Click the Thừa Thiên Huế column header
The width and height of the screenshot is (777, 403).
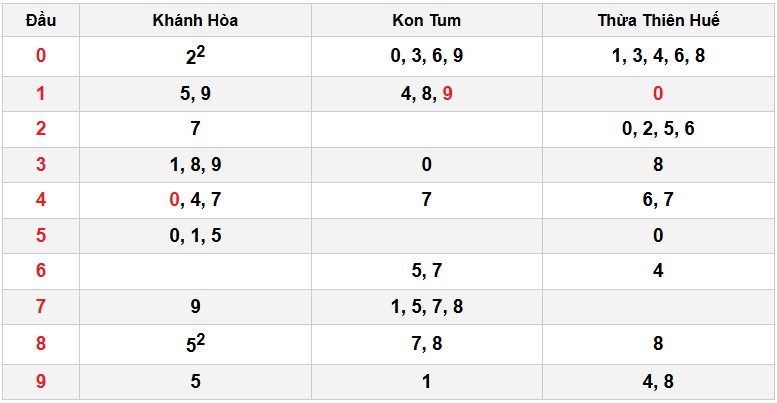(x=658, y=20)
